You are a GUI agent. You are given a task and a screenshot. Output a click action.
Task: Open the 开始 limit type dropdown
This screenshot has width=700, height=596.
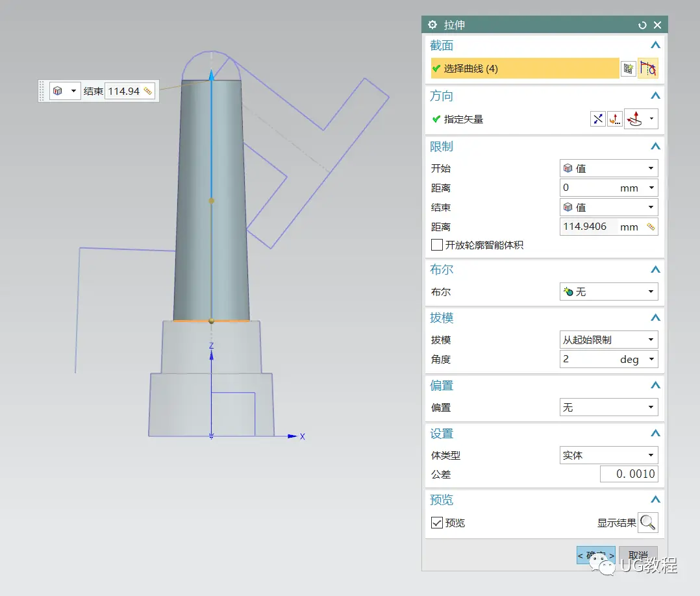(x=608, y=168)
